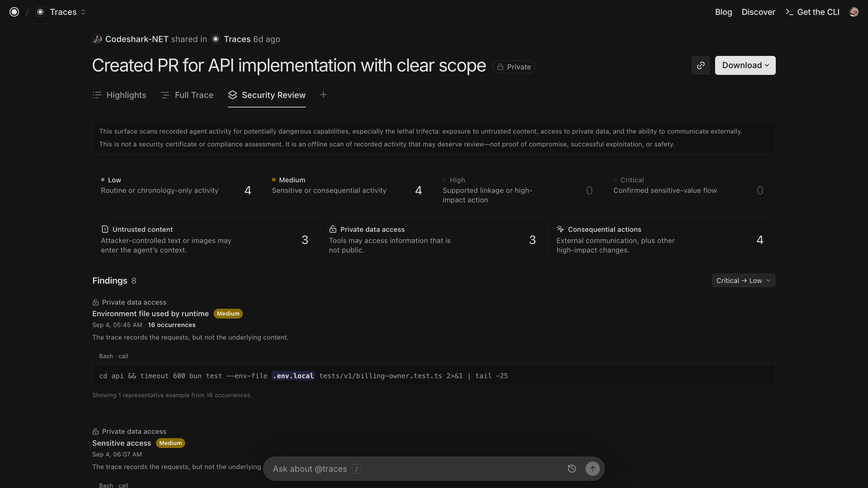Click the plus icon to add tab
Viewport: 868px width, 488px height.
tap(323, 95)
